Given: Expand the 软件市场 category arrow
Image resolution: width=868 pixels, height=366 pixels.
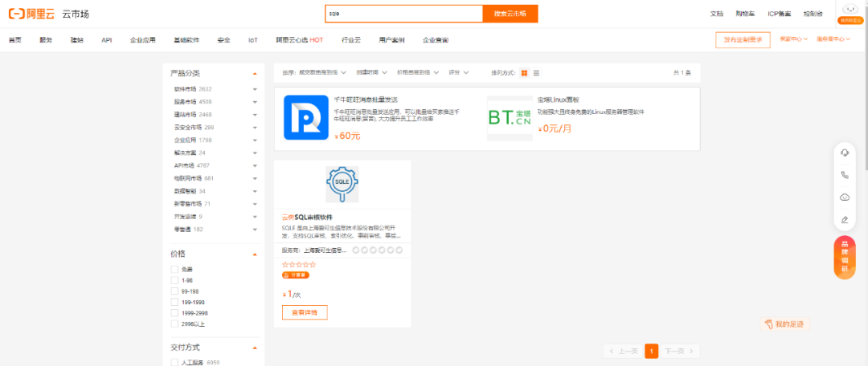Looking at the screenshot, I should click(x=255, y=89).
